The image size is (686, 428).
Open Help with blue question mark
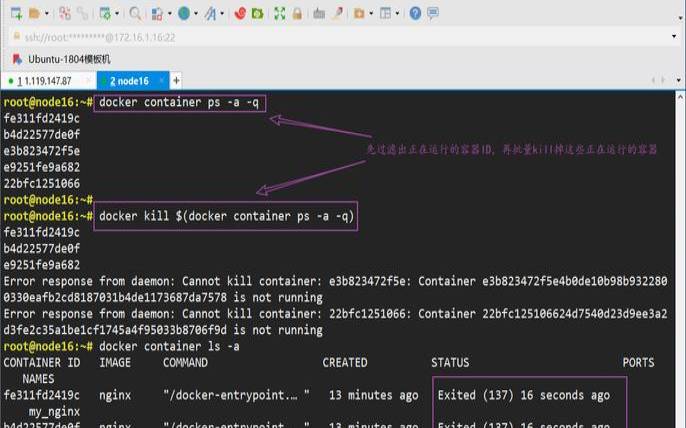415,14
